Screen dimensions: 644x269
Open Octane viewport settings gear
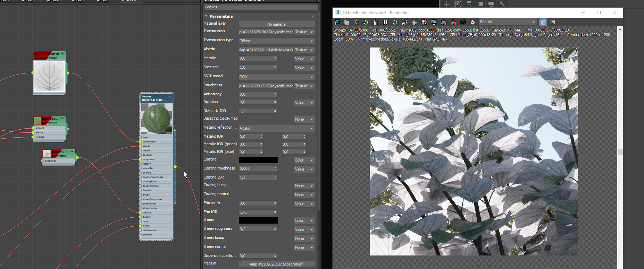tap(473, 22)
